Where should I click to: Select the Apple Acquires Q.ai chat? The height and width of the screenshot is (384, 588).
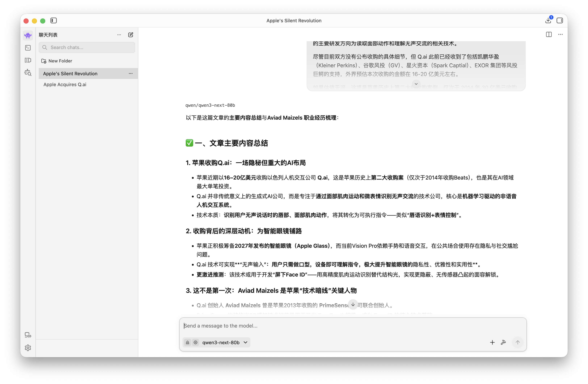coord(65,85)
